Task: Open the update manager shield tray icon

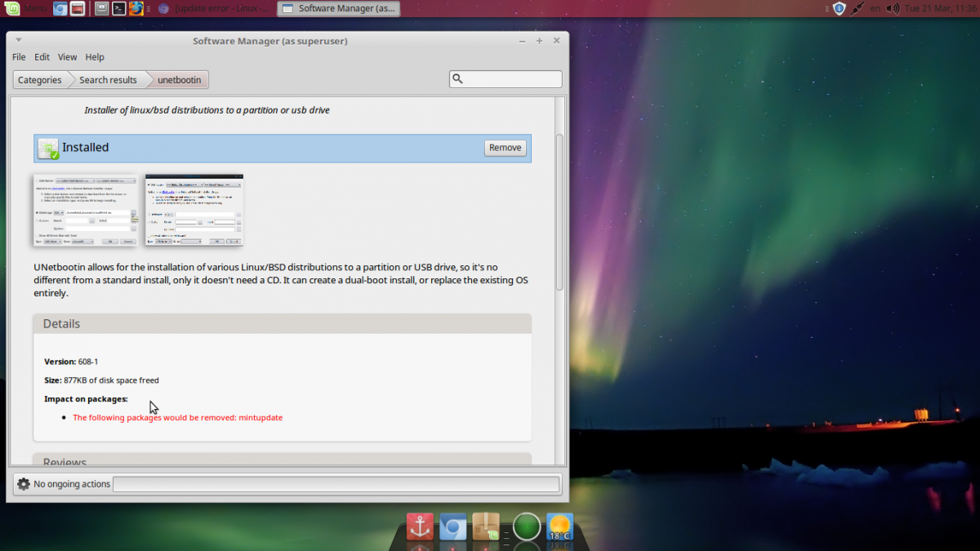Action: pyautogui.click(x=839, y=9)
